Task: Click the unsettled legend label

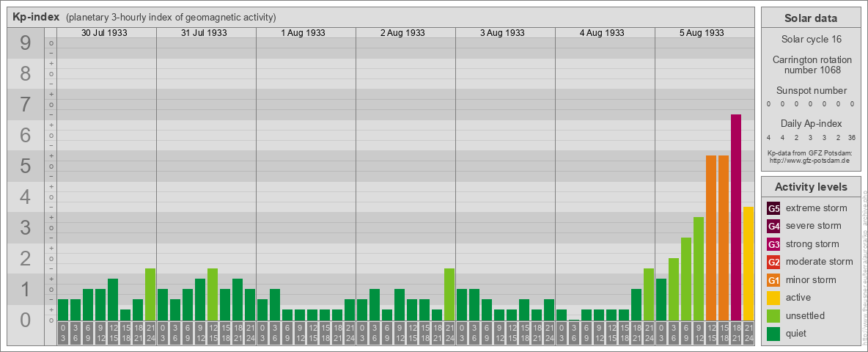Action: point(806,315)
